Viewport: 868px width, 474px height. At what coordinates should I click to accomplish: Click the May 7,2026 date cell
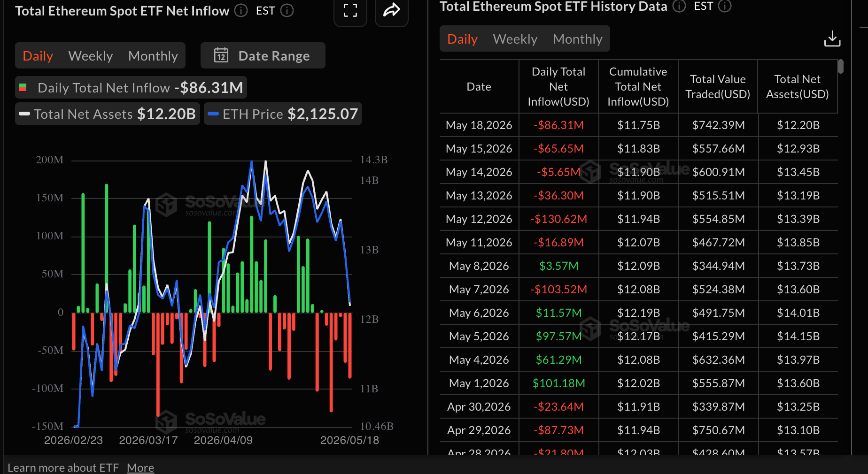[x=479, y=289]
